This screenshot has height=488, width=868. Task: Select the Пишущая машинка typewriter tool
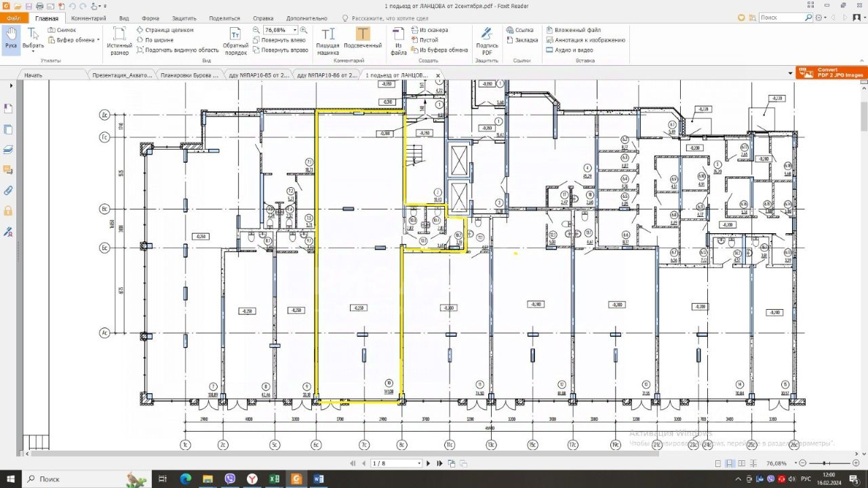(328, 41)
